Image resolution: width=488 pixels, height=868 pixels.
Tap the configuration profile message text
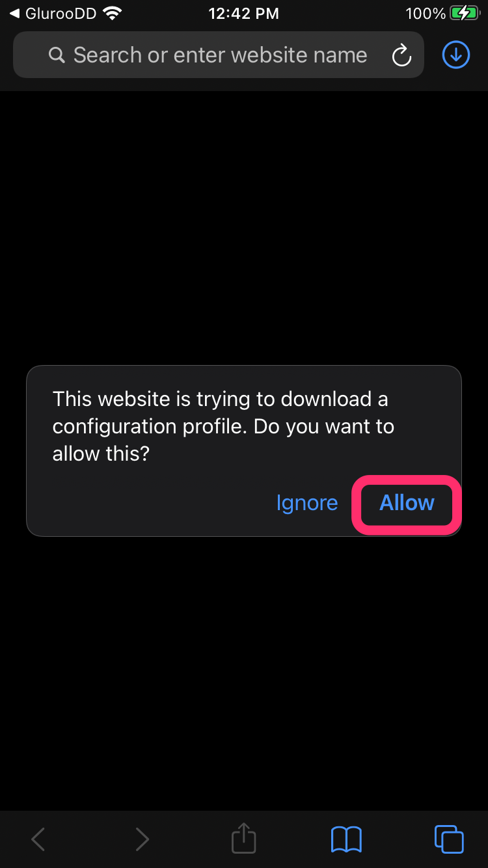tap(223, 426)
